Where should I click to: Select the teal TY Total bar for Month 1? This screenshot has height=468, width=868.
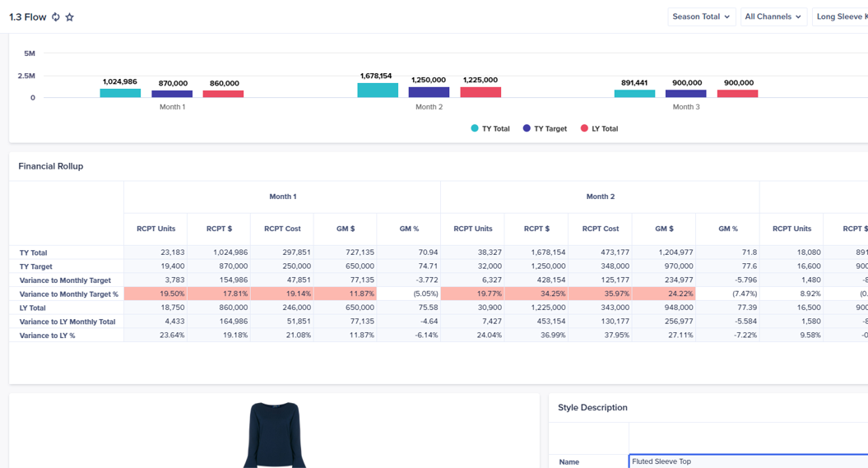tap(120, 93)
